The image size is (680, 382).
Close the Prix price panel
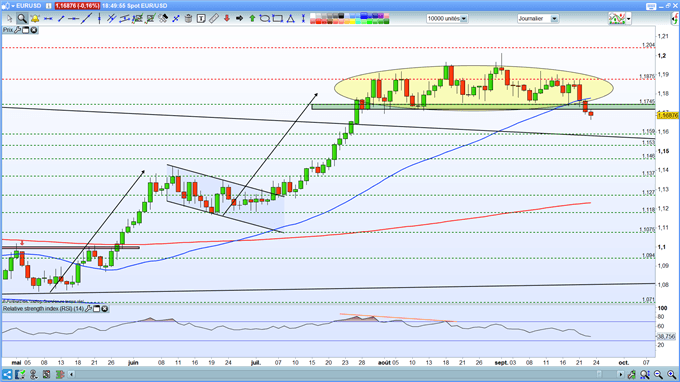(x=33, y=30)
